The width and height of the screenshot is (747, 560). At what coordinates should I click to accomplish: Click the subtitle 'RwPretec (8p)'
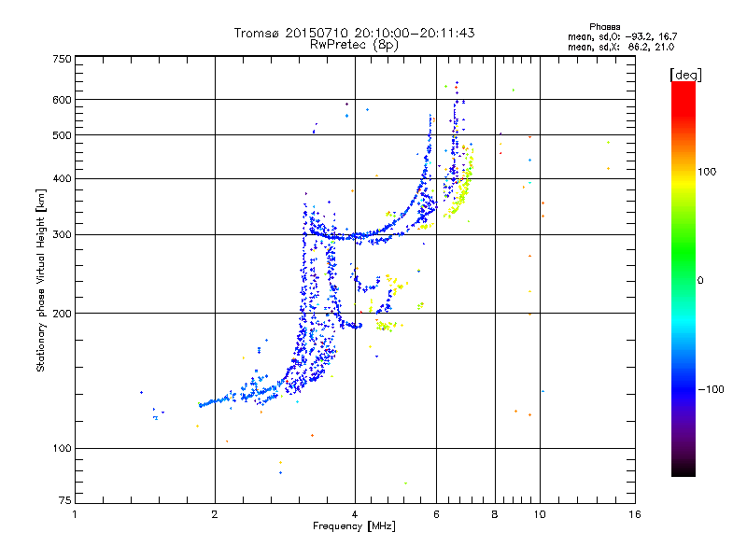click(x=354, y=45)
